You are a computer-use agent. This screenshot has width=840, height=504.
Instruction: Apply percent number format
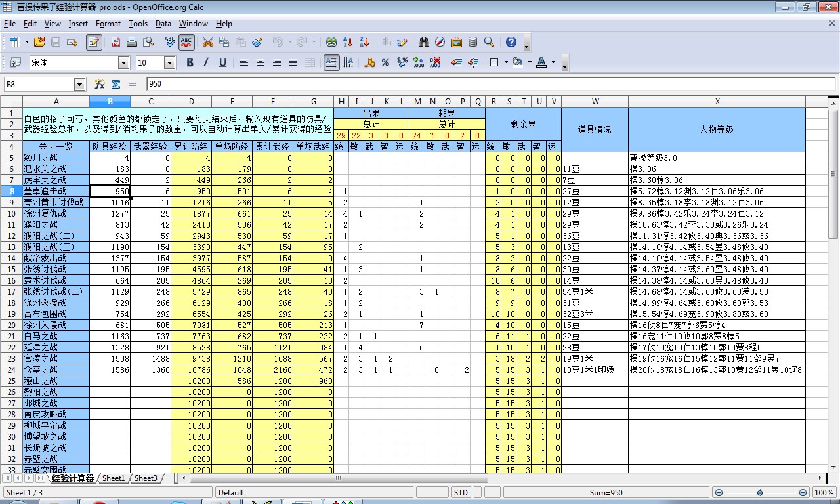385,62
